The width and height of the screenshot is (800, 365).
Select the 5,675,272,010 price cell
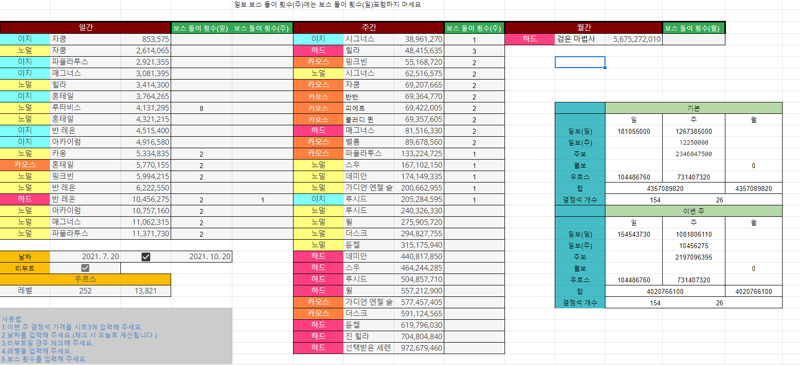pyautogui.click(x=634, y=39)
